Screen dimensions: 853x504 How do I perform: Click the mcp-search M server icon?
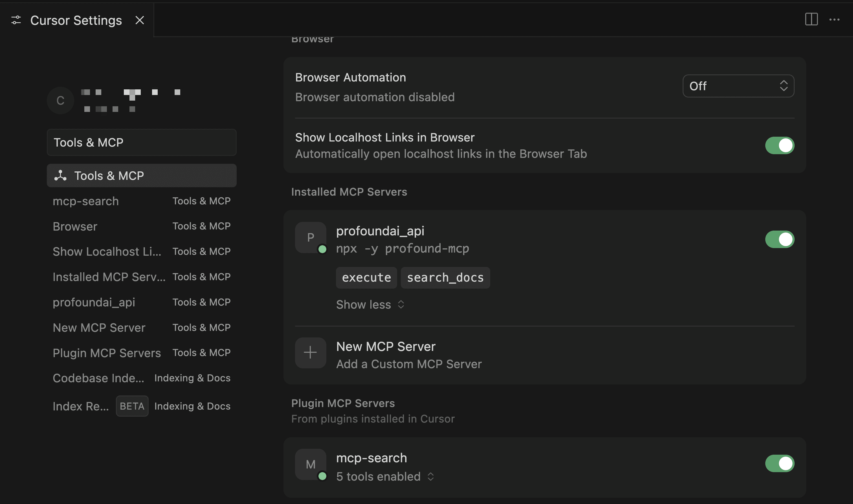[311, 464]
